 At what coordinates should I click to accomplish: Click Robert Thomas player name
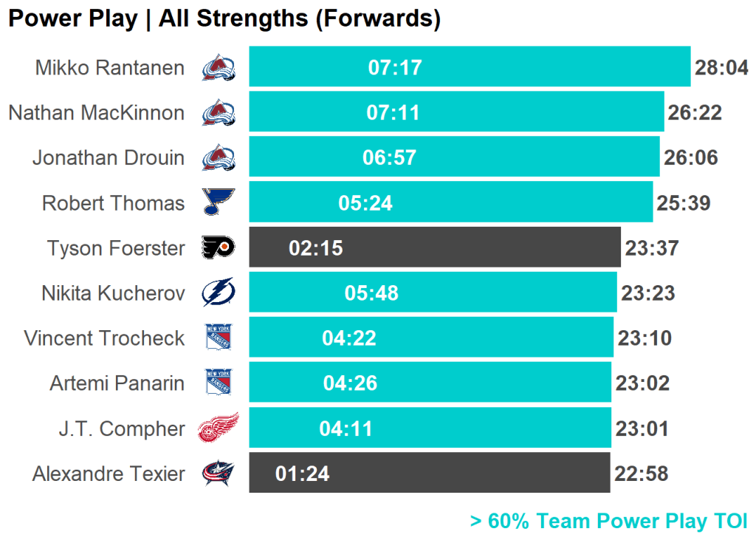113,203
